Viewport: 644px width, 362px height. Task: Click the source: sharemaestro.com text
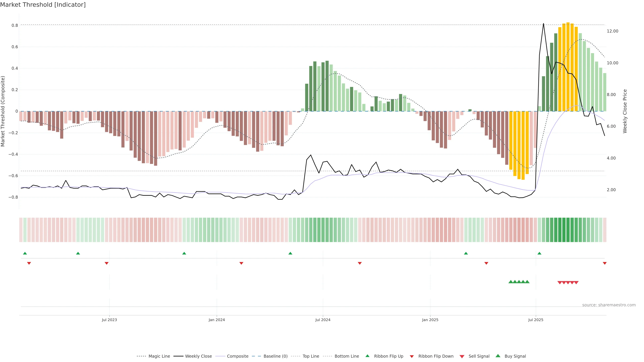pyautogui.click(x=609, y=305)
